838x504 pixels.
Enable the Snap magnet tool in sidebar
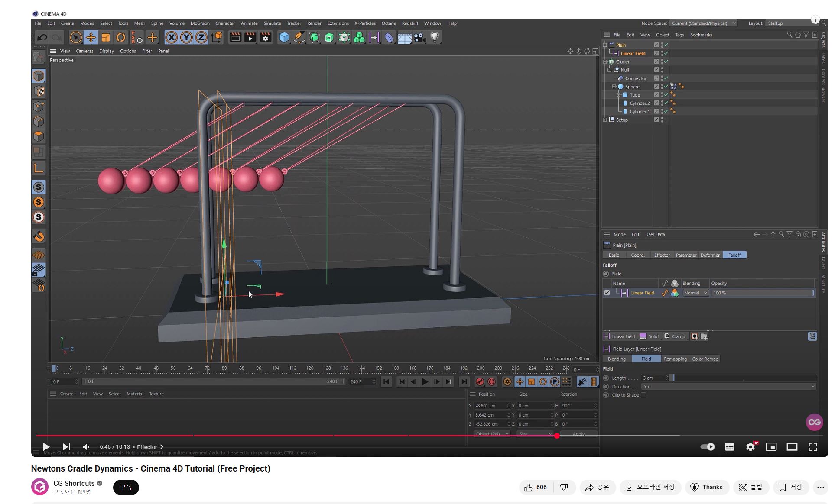tap(39, 236)
